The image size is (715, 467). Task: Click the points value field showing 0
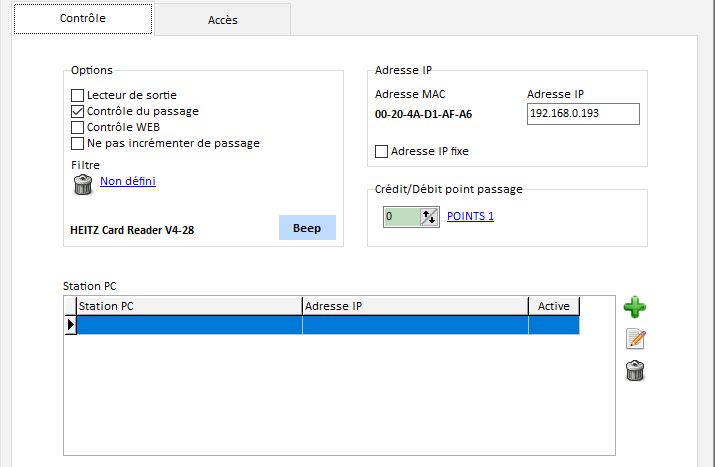point(400,216)
